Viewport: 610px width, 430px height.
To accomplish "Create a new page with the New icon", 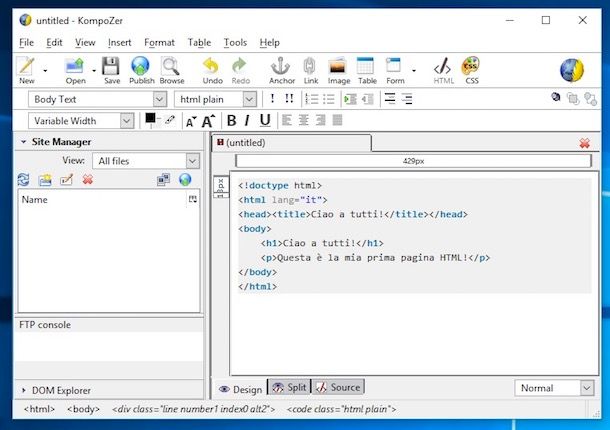I will tap(26, 70).
